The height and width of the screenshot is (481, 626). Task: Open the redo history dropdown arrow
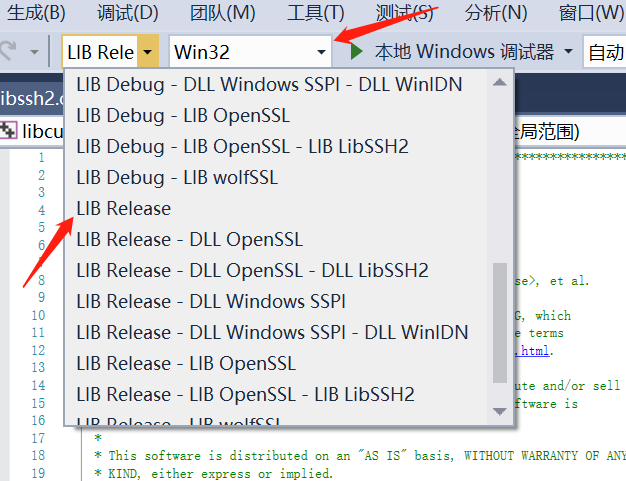35,52
